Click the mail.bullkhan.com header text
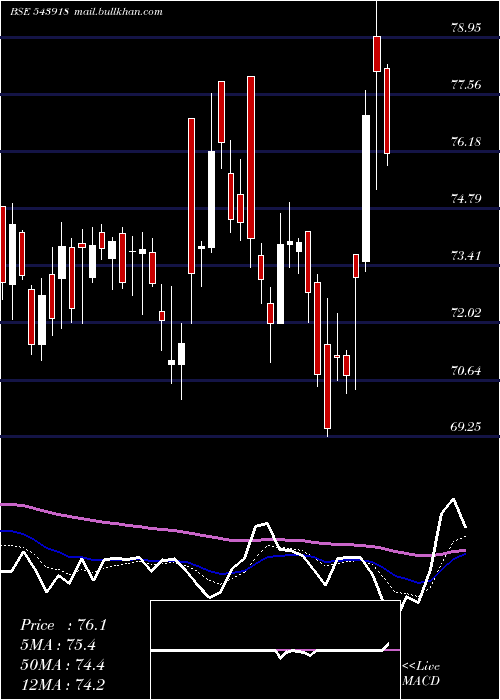 [x=118, y=12]
